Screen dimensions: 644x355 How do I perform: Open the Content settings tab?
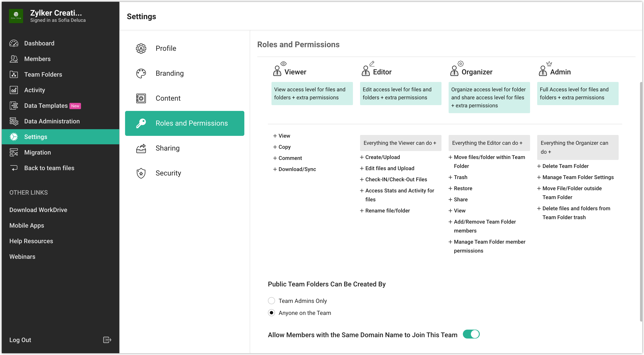[x=168, y=98]
